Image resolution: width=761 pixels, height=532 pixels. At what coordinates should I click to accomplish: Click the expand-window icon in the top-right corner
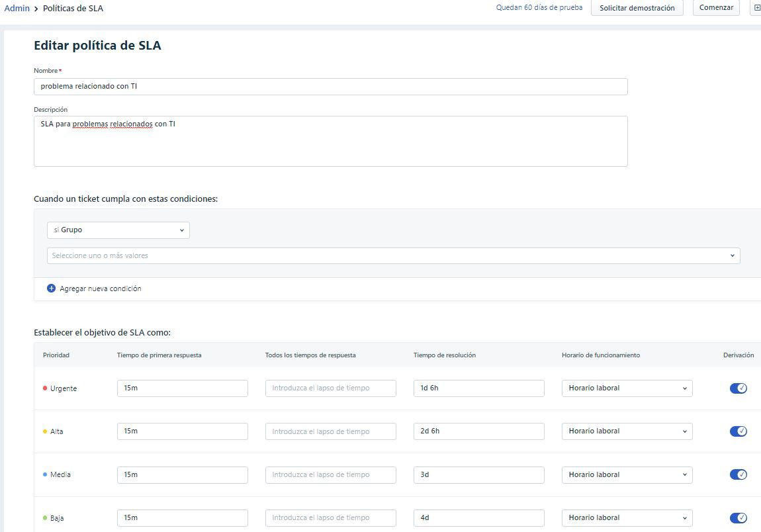(x=756, y=7)
